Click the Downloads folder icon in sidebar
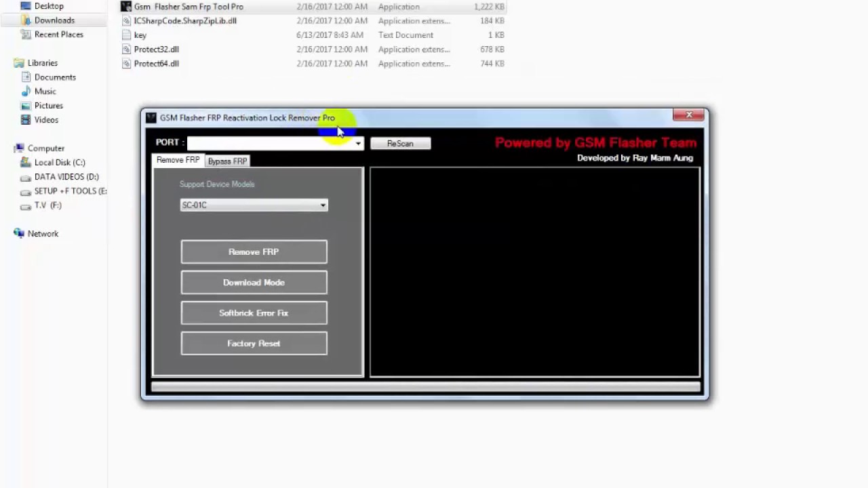The image size is (868, 488). click(x=26, y=20)
